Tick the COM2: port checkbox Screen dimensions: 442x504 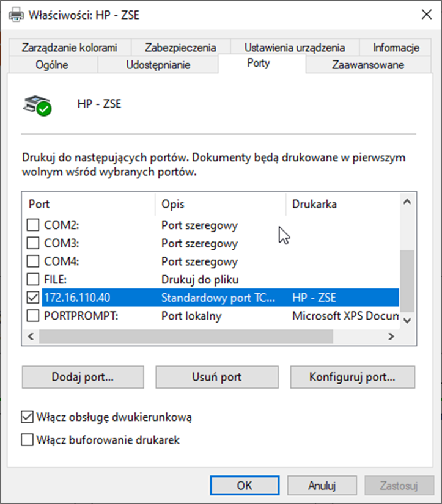(x=32, y=225)
